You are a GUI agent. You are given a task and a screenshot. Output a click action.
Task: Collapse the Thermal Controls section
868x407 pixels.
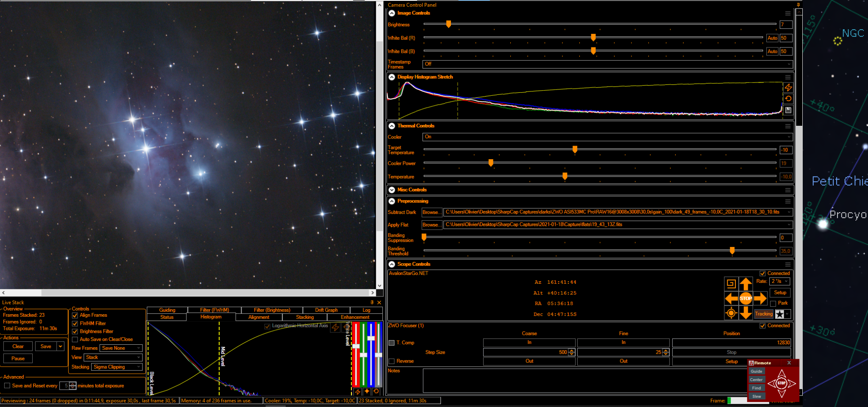(392, 126)
